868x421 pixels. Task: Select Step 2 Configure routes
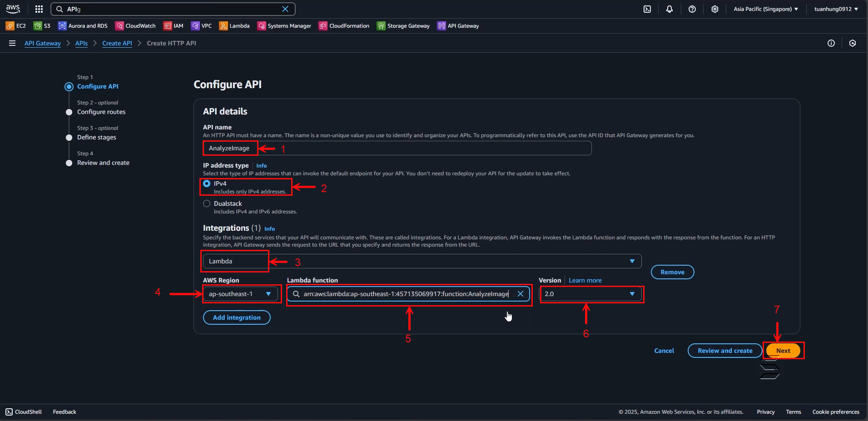click(101, 112)
